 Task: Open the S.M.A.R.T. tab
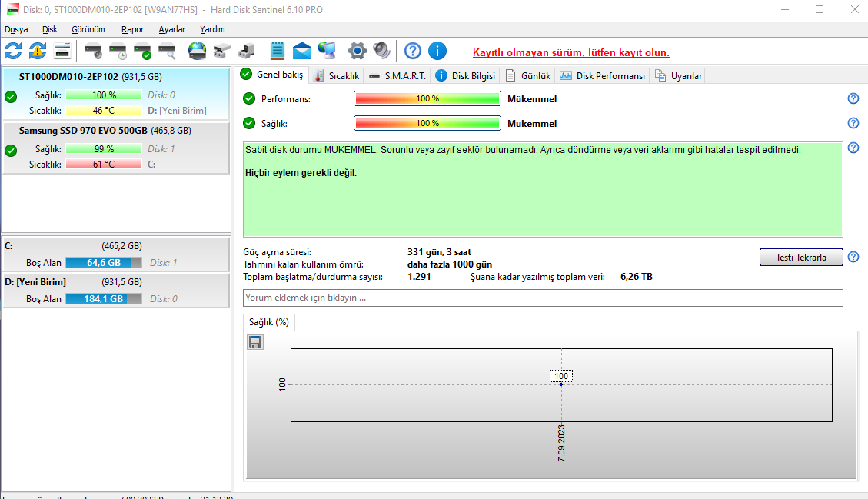397,76
